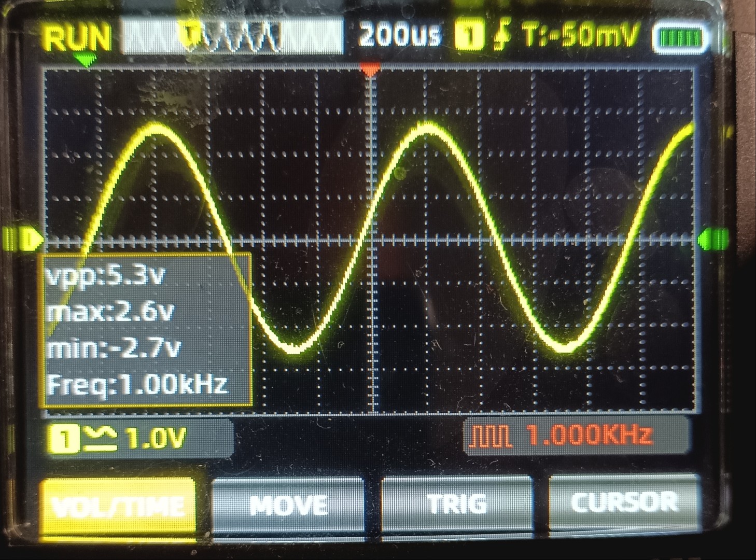Click the green trigger level arrow on right
This screenshot has width=756, height=560.
[x=712, y=240]
